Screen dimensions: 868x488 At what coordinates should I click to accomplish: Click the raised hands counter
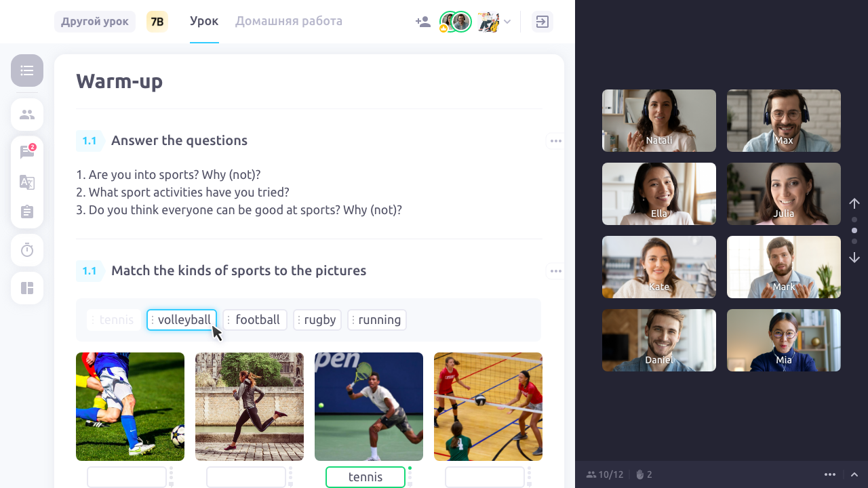point(644,474)
